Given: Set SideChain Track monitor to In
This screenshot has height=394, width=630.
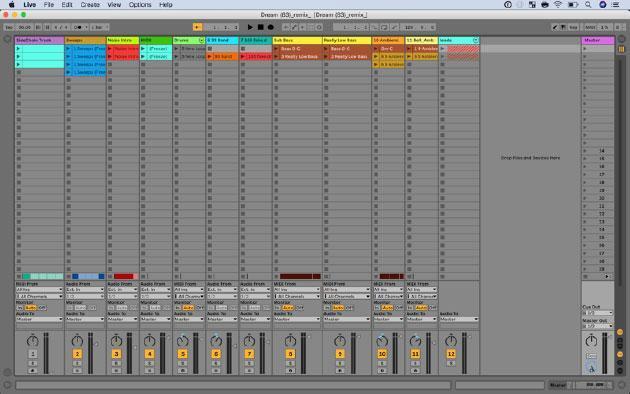Looking at the screenshot, I should pyautogui.click(x=20, y=308).
